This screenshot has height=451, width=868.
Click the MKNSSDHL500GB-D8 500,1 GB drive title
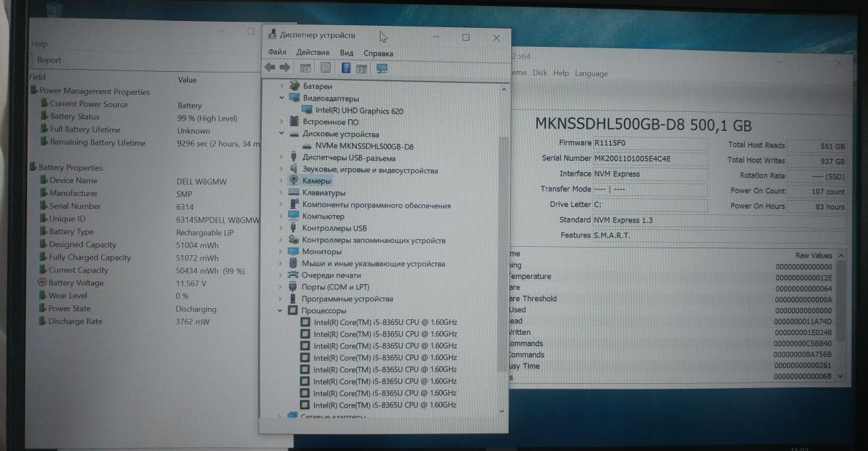pos(644,125)
